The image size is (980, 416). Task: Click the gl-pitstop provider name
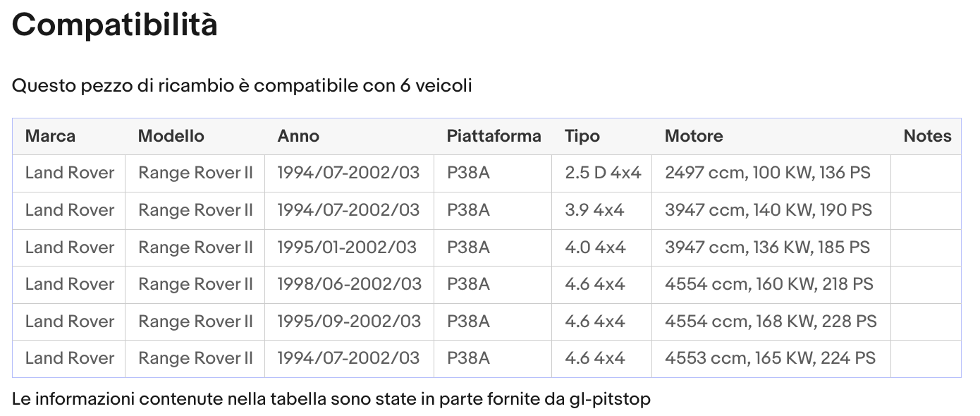pos(609,399)
